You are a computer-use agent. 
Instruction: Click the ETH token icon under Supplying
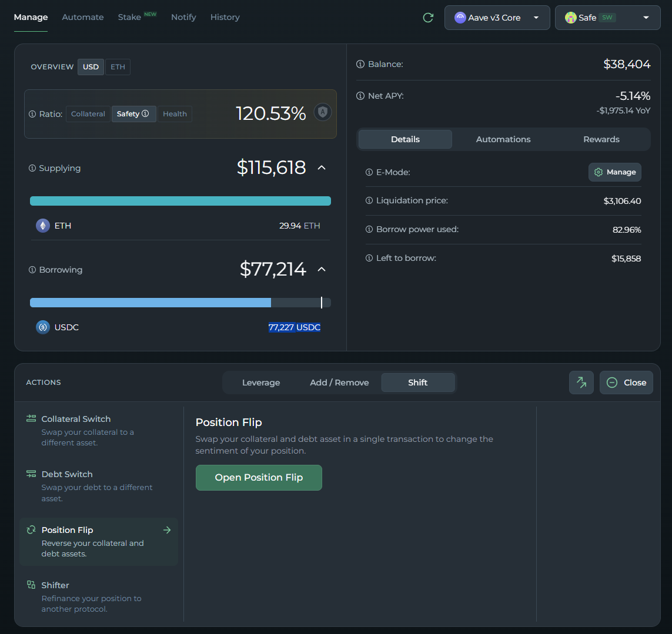(43, 226)
